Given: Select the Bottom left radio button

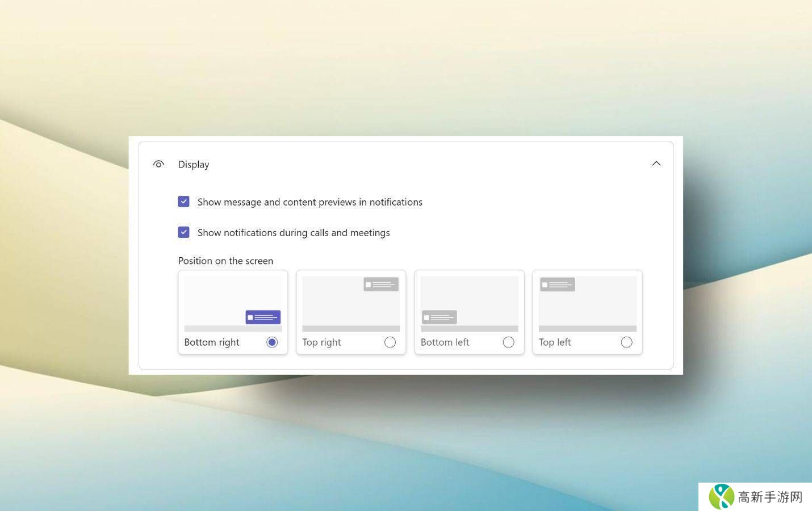Looking at the screenshot, I should click(x=508, y=342).
